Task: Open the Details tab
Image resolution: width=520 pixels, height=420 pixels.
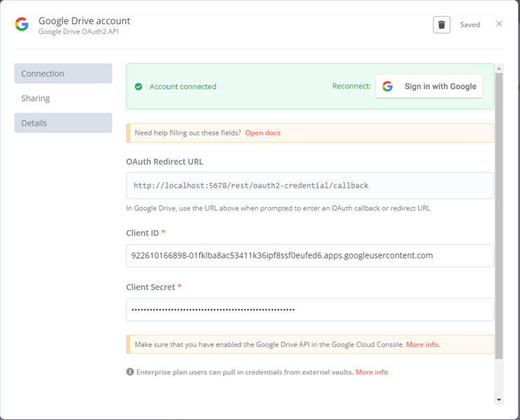Action: point(63,123)
